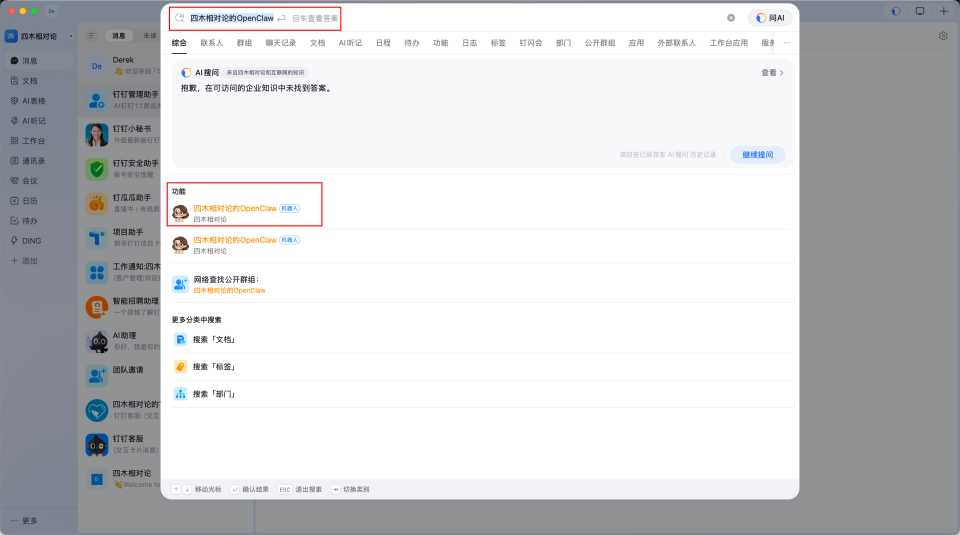Search in 标签 category

pyautogui.click(x=481, y=367)
